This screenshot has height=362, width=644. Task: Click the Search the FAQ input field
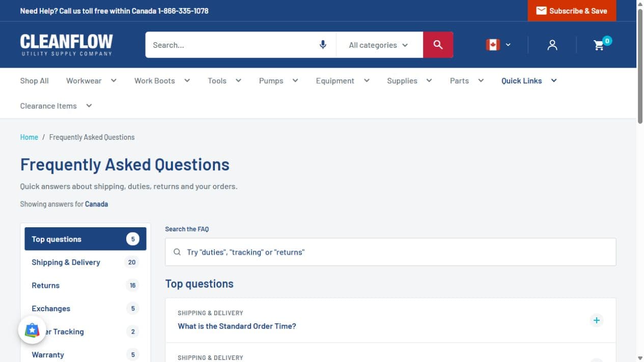click(390, 252)
